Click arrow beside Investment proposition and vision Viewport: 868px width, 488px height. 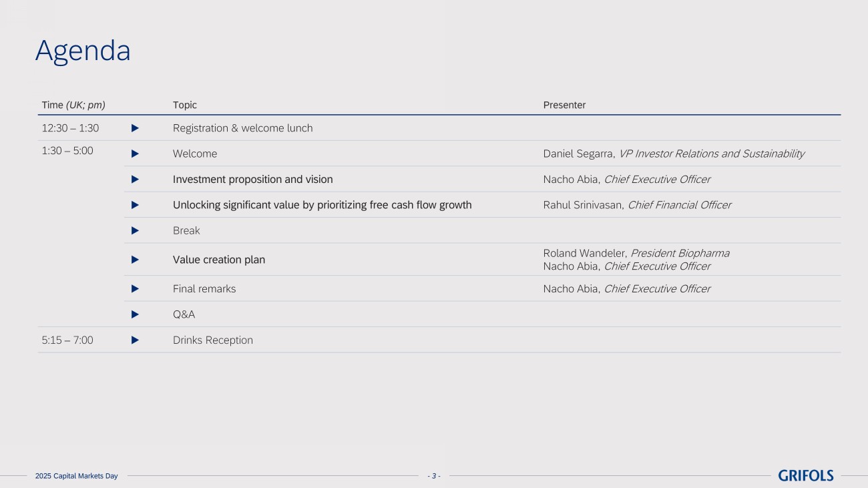click(x=135, y=180)
